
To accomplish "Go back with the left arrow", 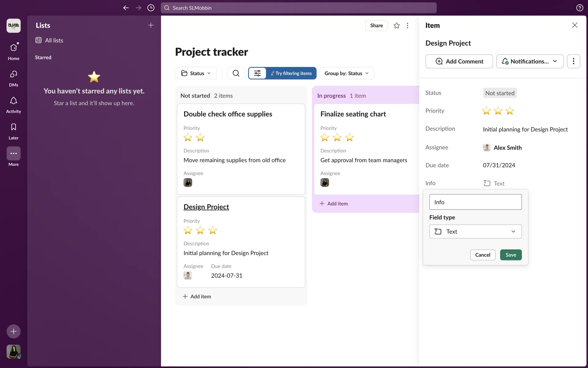I will pyautogui.click(x=126, y=8).
